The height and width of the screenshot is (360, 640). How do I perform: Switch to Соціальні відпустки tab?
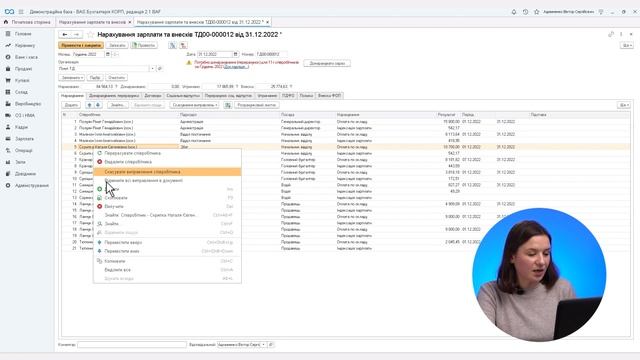pos(183,96)
